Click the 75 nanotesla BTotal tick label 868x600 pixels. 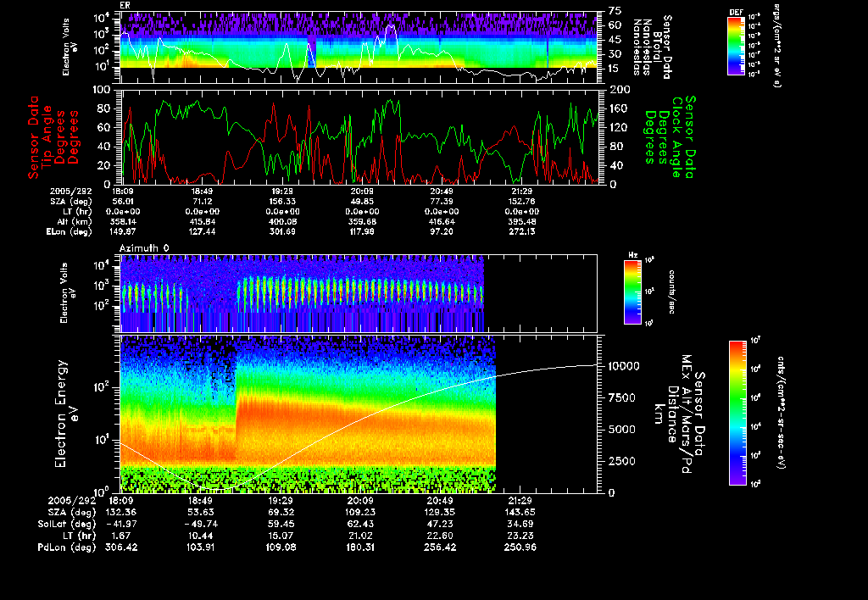[615, 10]
